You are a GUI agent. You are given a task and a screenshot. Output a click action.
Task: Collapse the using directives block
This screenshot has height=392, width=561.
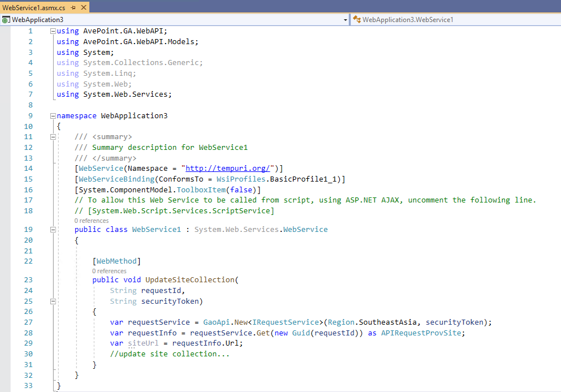coord(52,31)
